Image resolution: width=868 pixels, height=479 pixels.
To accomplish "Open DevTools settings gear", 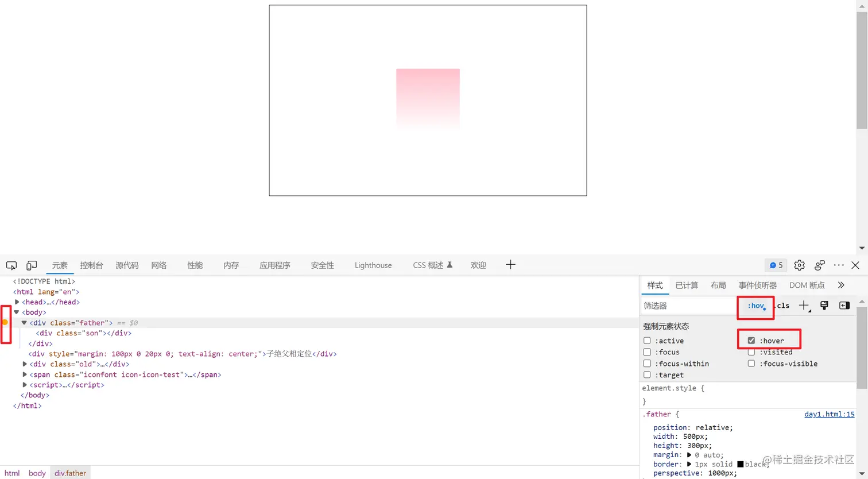I will point(799,265).
